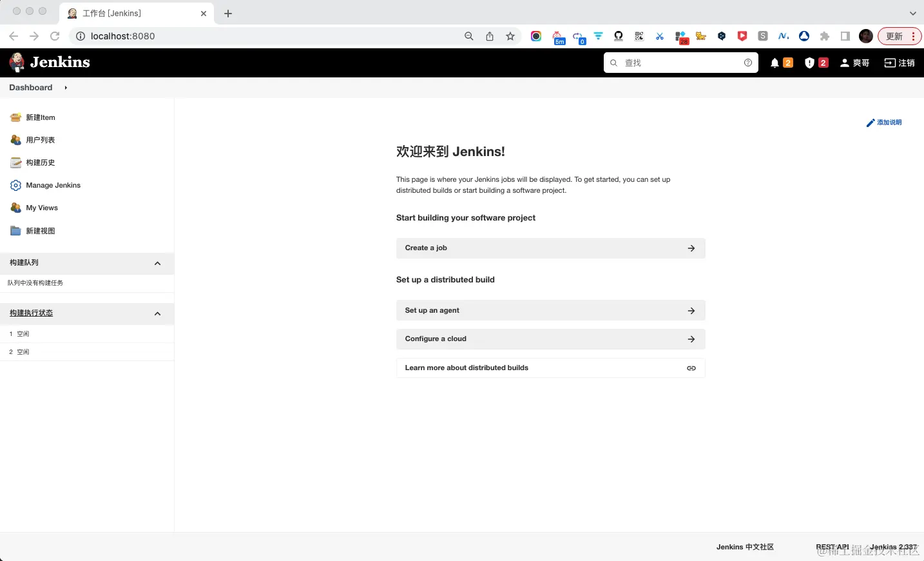Click the 队列中没有构建任务 text
This screenshot has width=924, height=561.
35,283
